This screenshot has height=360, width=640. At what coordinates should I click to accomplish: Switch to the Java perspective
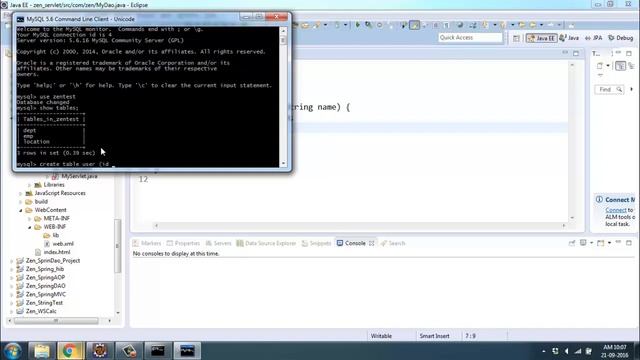point(569,38)
